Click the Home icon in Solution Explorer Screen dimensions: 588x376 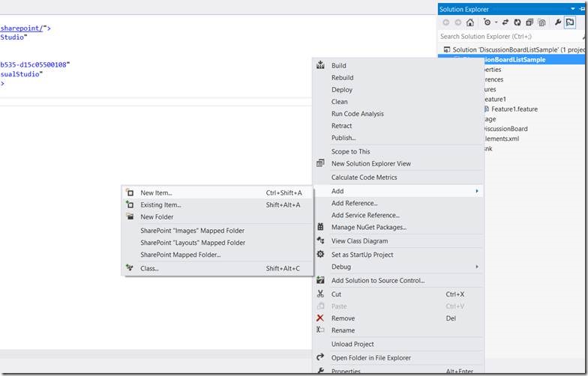coord(469,22)
